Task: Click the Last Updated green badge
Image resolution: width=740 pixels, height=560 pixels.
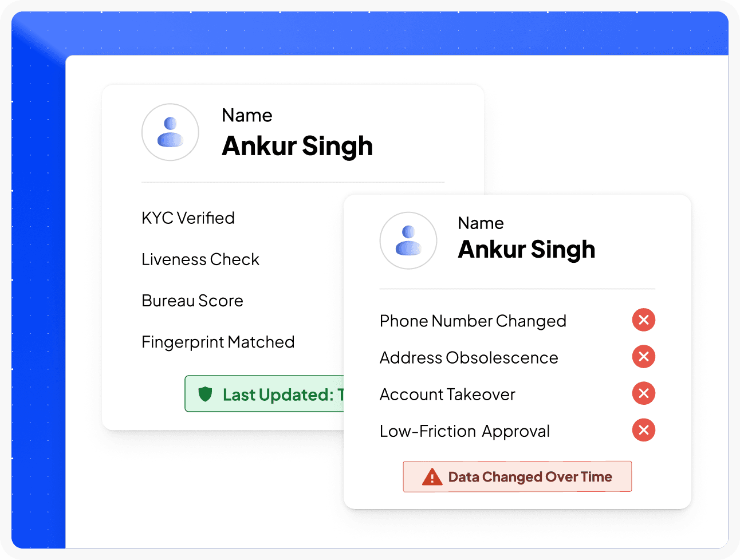Action: pos(264,394)
